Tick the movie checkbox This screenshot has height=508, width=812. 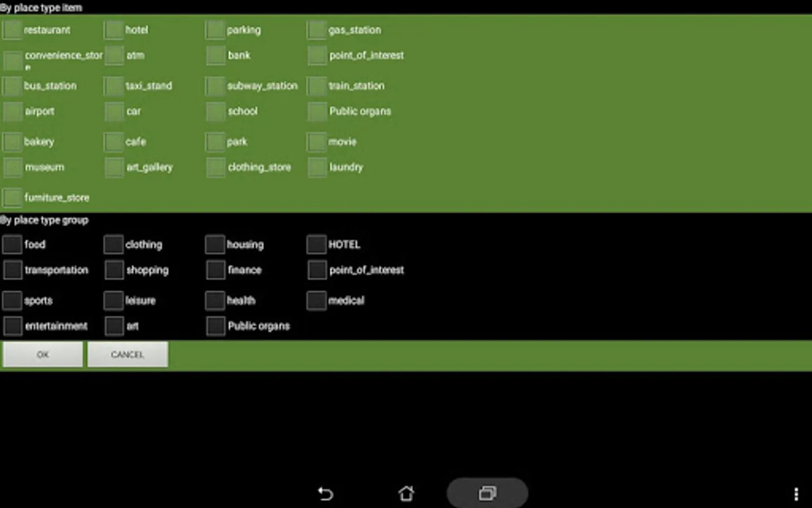click(317, 142)
